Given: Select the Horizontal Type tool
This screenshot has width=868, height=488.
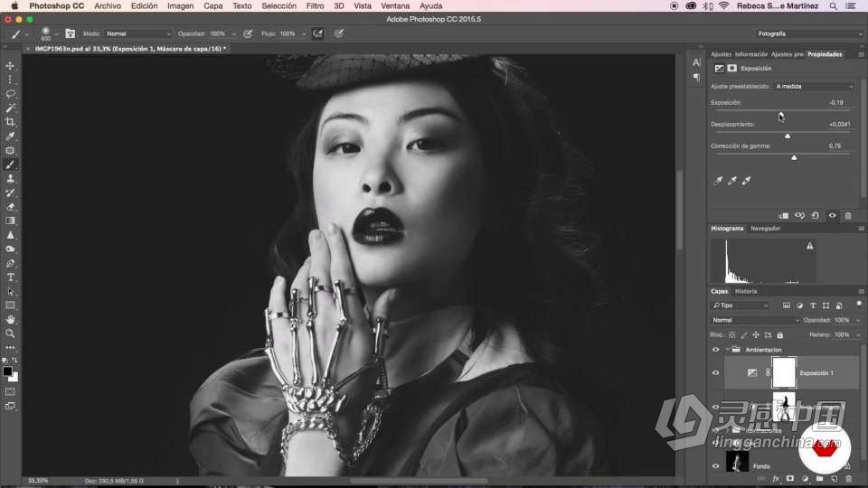Looking at the screenshot, I should (10, 277).
